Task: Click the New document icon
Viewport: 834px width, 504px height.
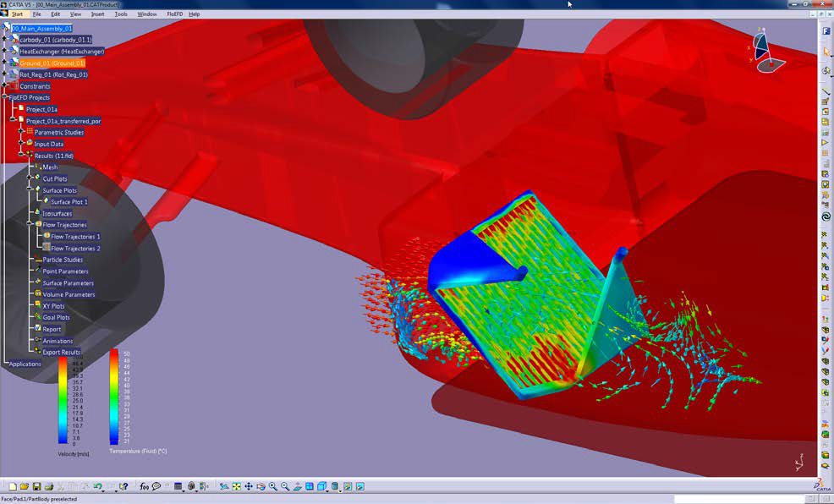Action: [13, 486]
